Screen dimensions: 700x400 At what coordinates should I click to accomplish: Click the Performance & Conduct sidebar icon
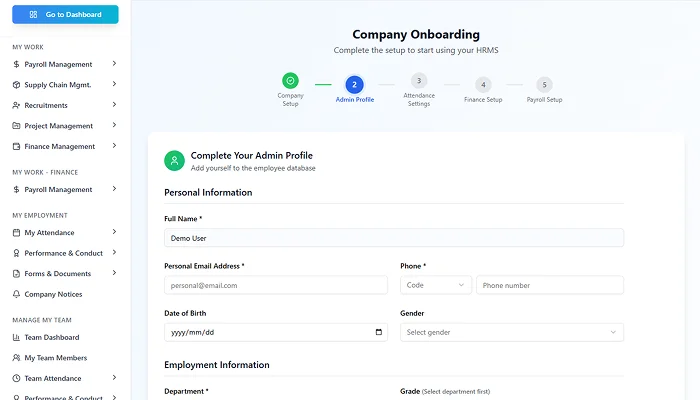(x=16, y=253)
